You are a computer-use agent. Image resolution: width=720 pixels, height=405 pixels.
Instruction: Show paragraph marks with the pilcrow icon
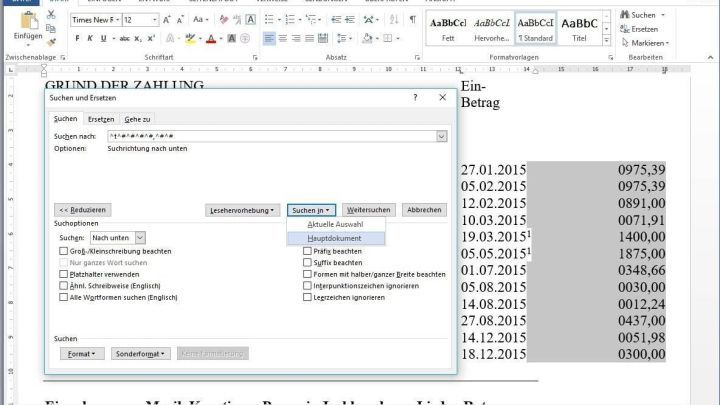tap(413, 20)
